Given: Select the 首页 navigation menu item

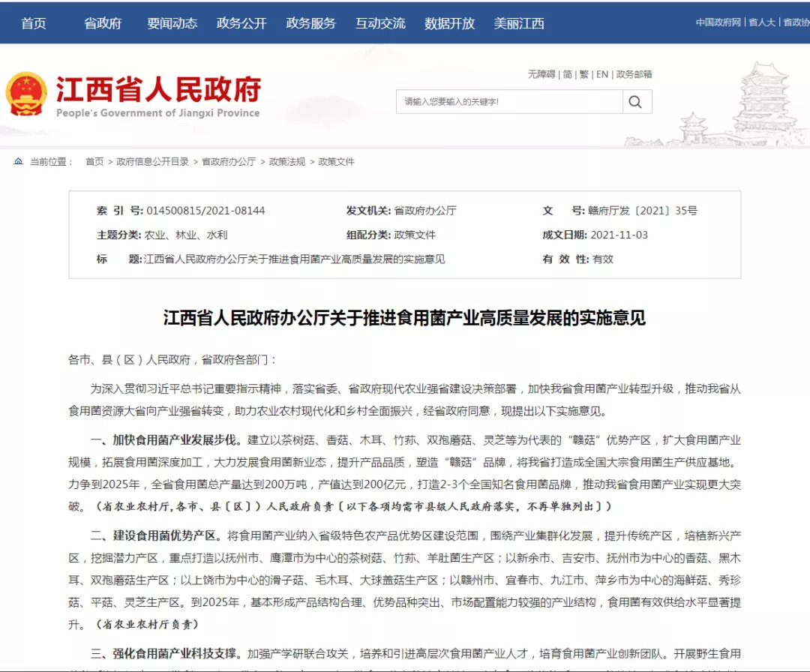Looking at the screenshot, I should (34, 23).
